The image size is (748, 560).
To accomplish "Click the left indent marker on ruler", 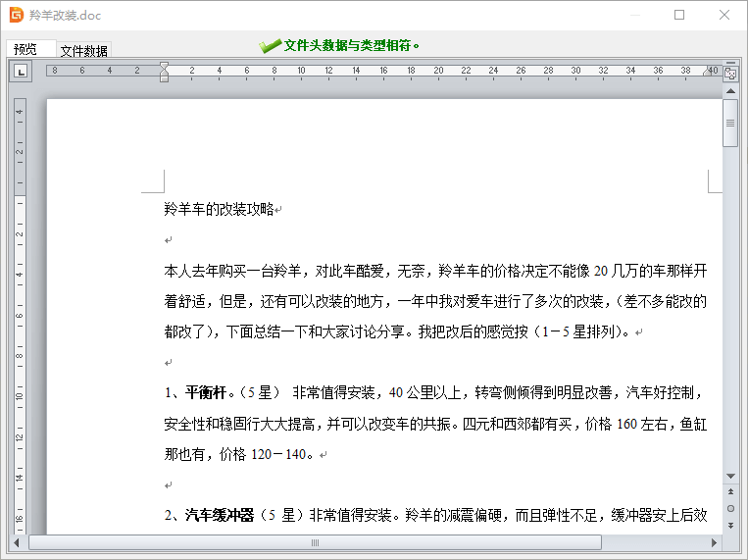I will point(164,76).
